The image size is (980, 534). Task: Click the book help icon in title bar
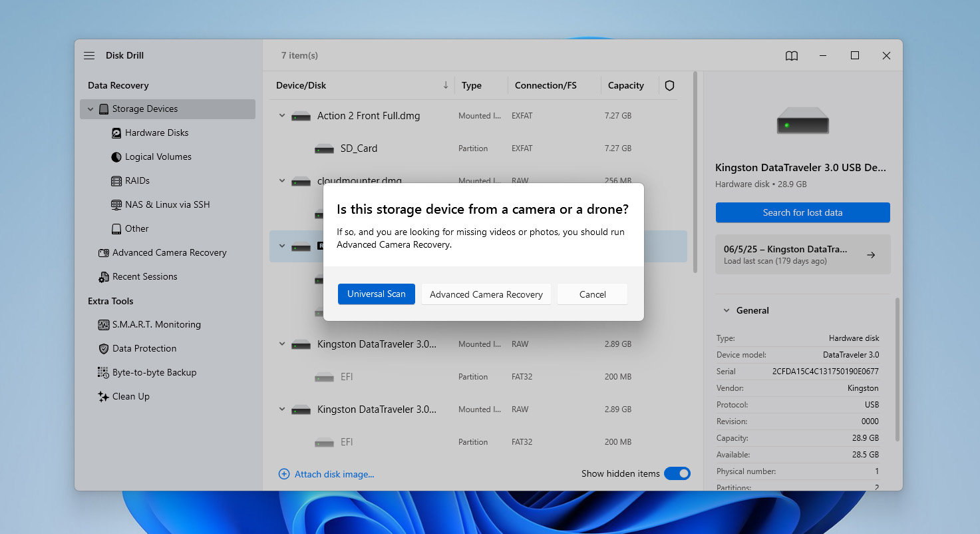pyautogui.click(x=791, y=56)
